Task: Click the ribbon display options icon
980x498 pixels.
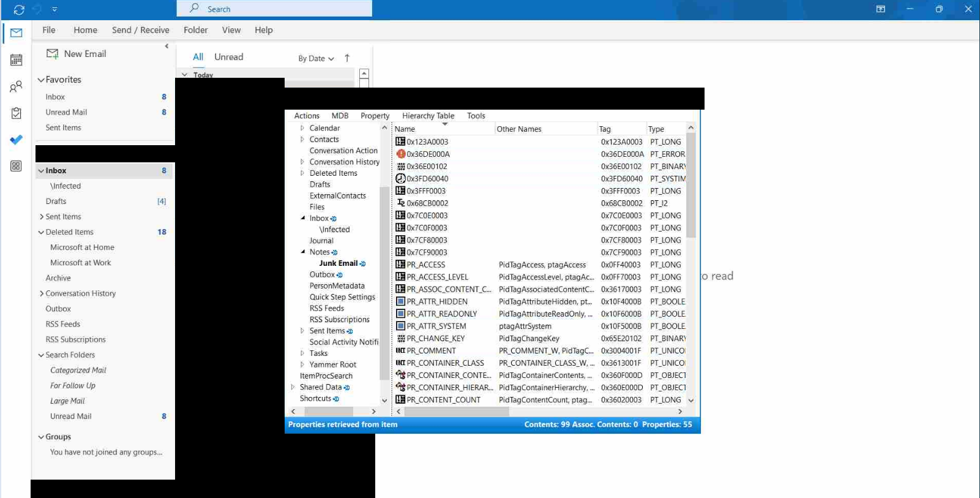Action: (x=881, y=9)
